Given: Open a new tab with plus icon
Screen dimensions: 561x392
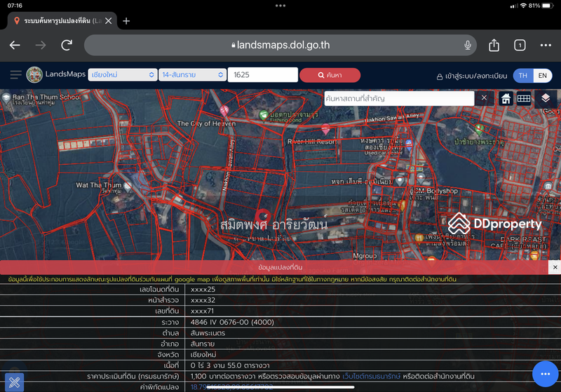Looking at the screenshot, I should (x=126, y=21).
